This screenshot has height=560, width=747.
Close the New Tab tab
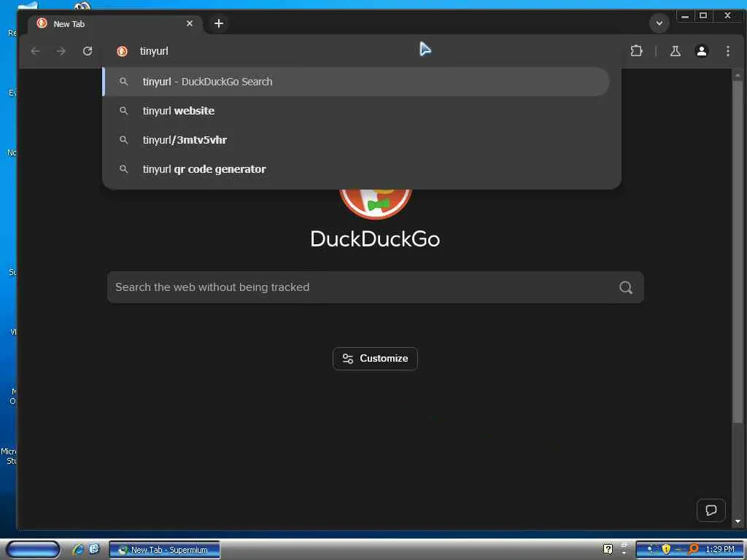pos(190,23)
